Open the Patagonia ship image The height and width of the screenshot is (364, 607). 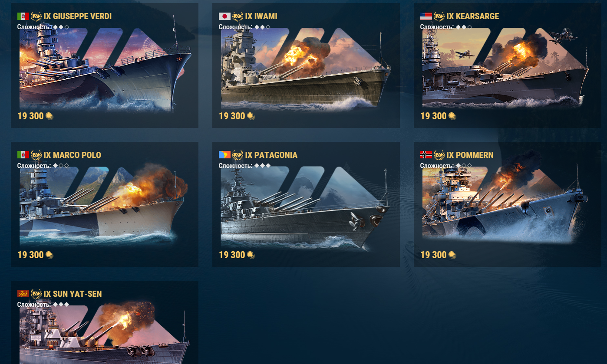click(x=305, y=207)
